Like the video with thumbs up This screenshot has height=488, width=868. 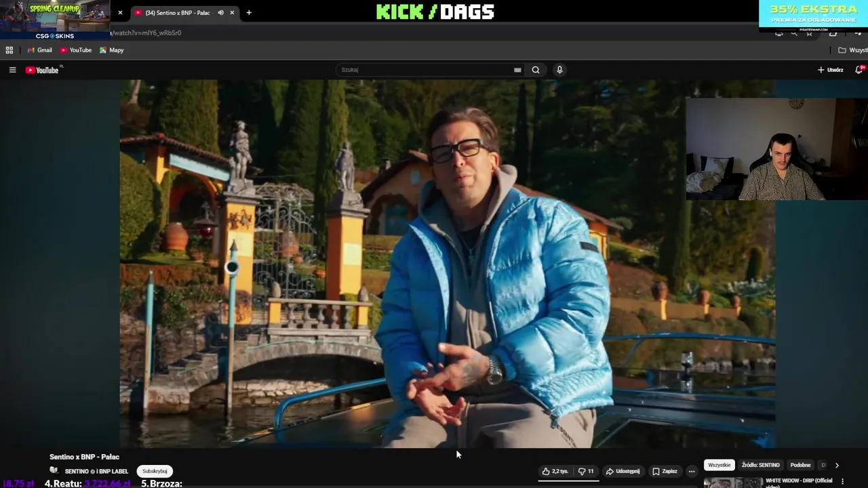(x=555, y=471)
